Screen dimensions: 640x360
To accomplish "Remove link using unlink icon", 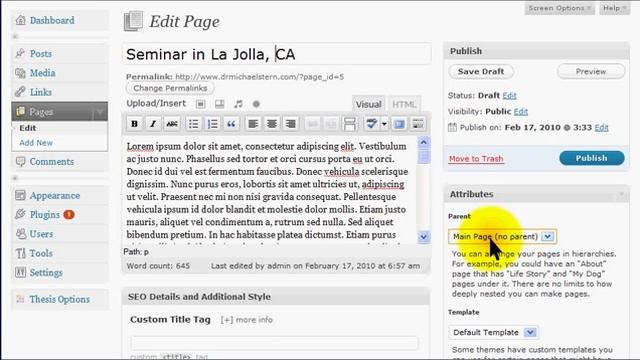I will click(331, 124).
